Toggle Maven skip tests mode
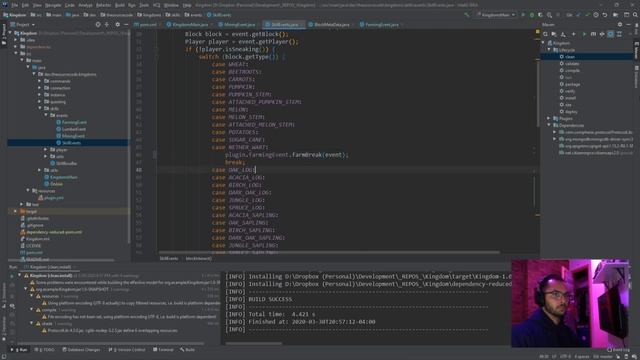Image resolution: width=640 pixels, height=360 pixels. 611,34
